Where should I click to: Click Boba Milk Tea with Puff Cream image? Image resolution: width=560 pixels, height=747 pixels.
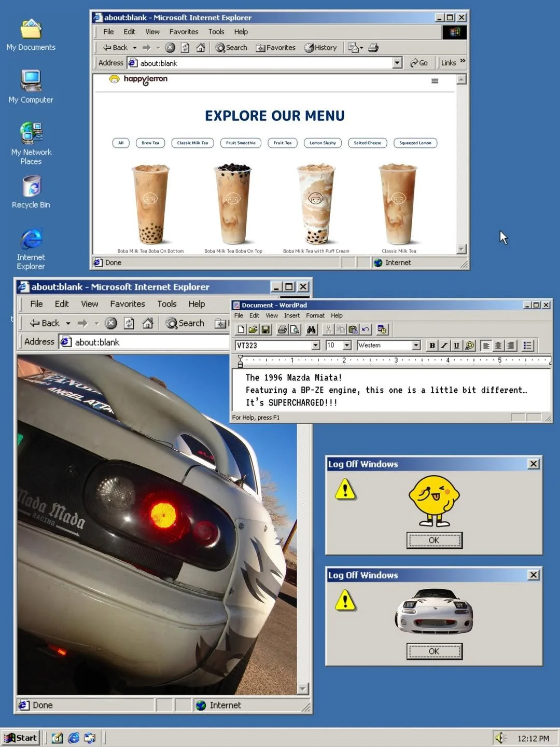[x=316, y=204]
